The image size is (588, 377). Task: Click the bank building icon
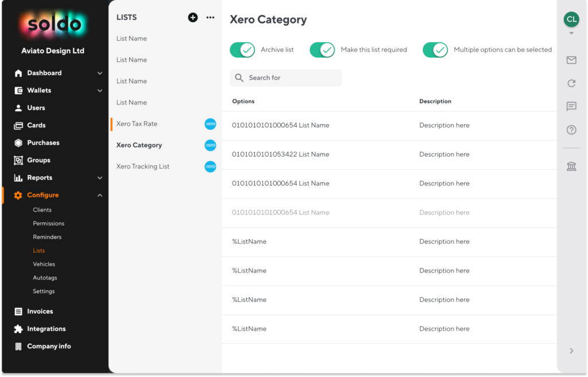click(571, 166)
